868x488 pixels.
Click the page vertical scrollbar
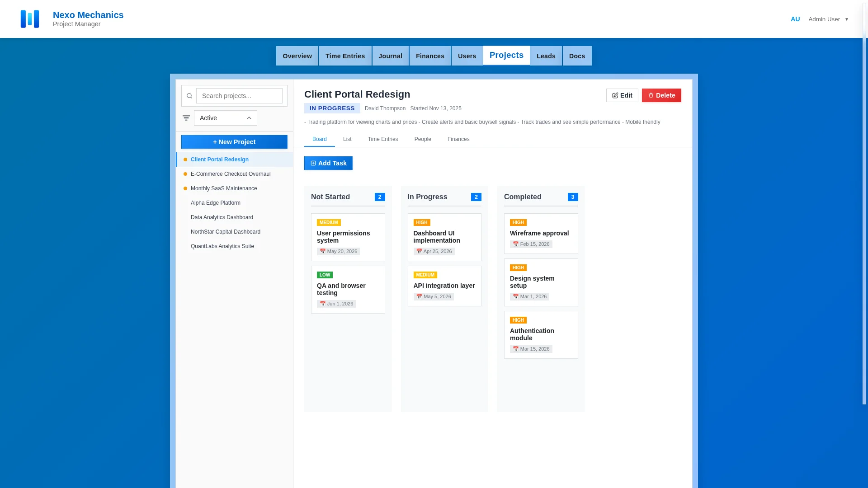tap(864, 203)
